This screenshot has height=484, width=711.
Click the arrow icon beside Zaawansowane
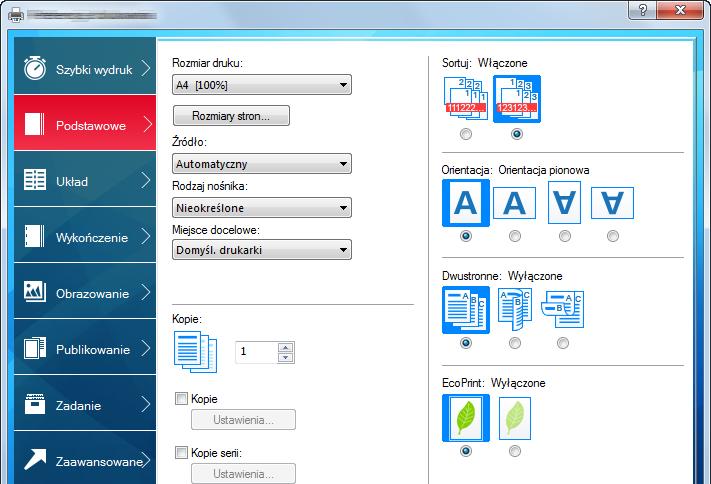click(x=35, y=460)
